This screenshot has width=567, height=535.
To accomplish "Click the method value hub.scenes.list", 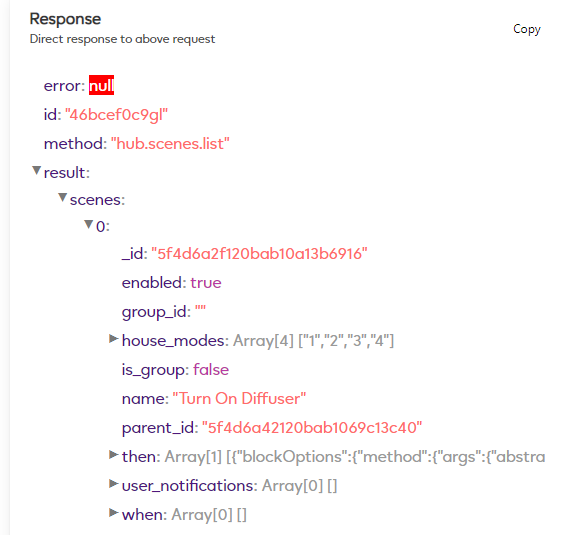I will [x=170, y=144].
